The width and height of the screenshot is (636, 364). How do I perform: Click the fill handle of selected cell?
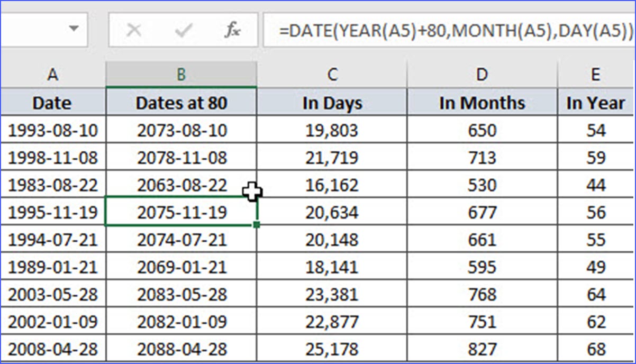coord(257,225)
